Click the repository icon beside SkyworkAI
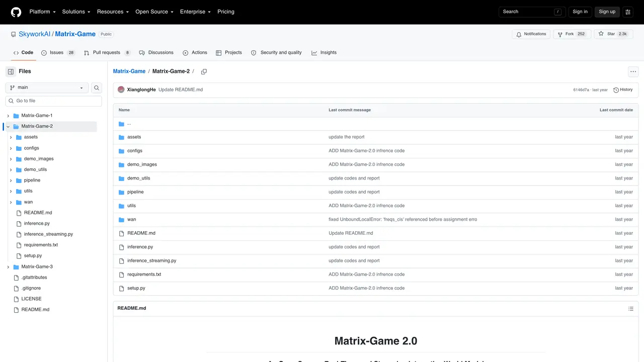This screenshot has height=362, width=644. [x=14, y=34]
